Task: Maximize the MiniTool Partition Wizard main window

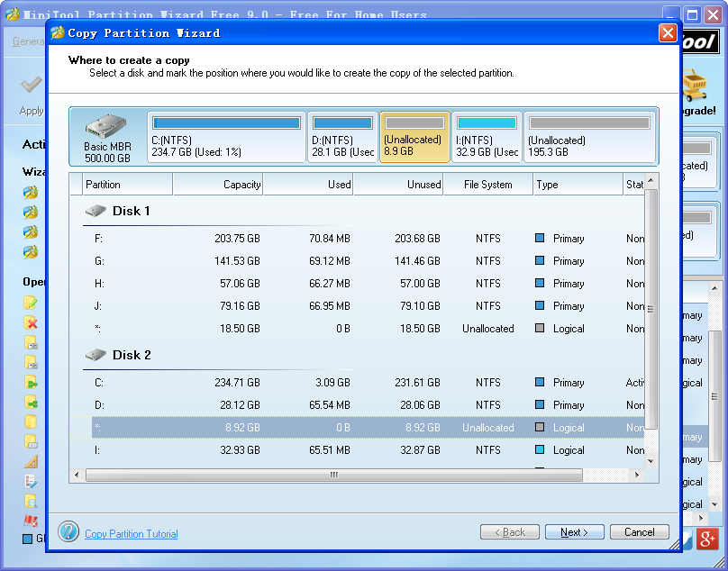Action: [692, 14]
